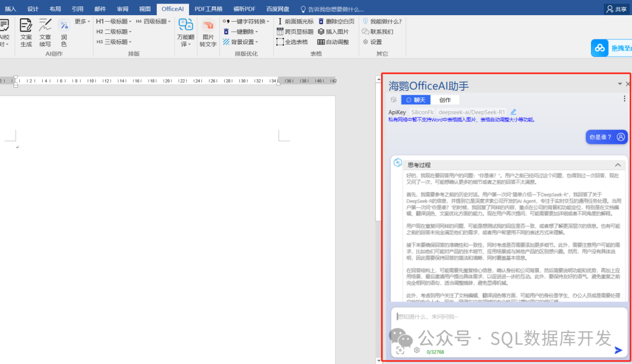Screen dimensions: 632x364
Task: Click the 你是谁？ message bubble
Action: tap(606, 137)
